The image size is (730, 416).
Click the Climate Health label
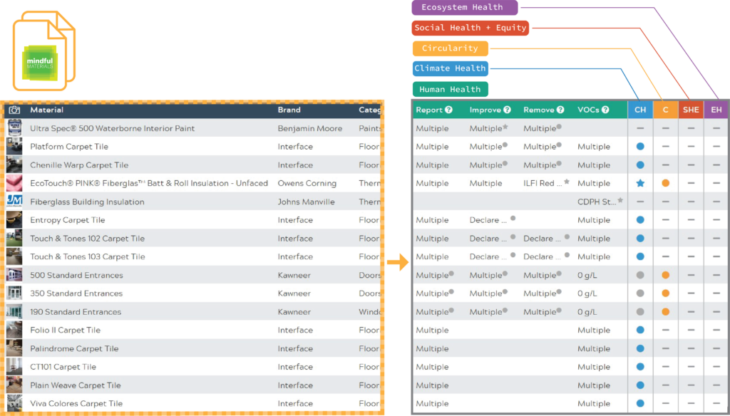tap(451, 69)
